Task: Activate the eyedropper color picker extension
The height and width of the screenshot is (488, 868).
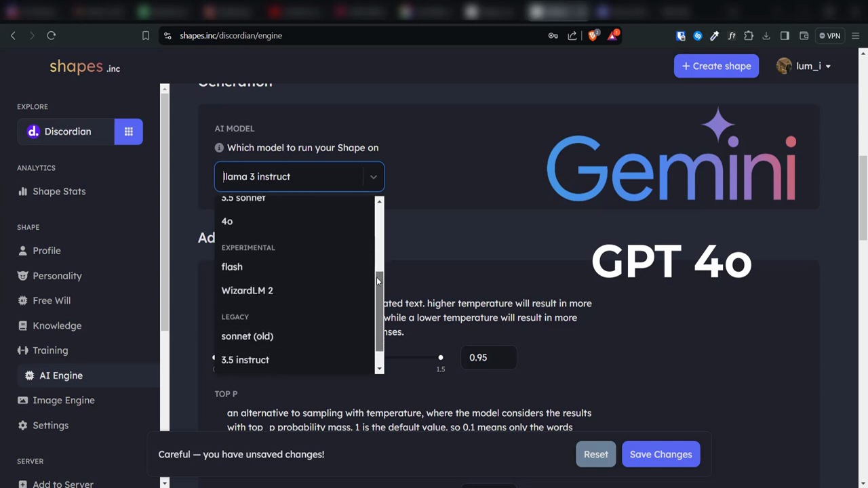Action: pyautogui.click(x=714, y=36)
